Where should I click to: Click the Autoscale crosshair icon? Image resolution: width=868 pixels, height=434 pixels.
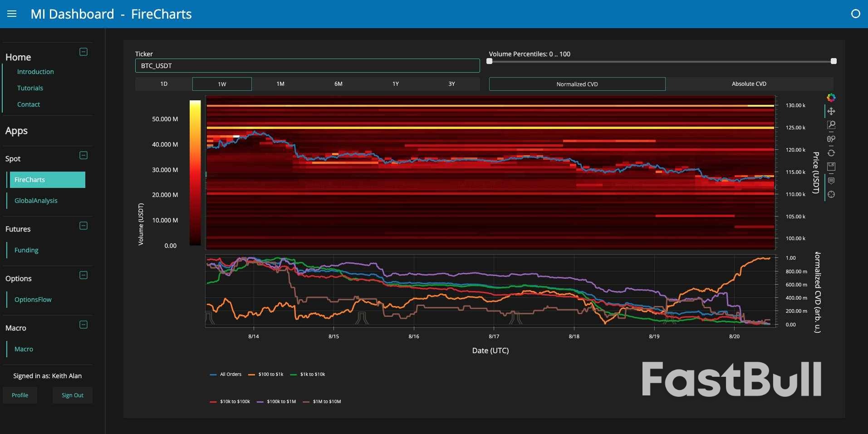coord(832,194)
